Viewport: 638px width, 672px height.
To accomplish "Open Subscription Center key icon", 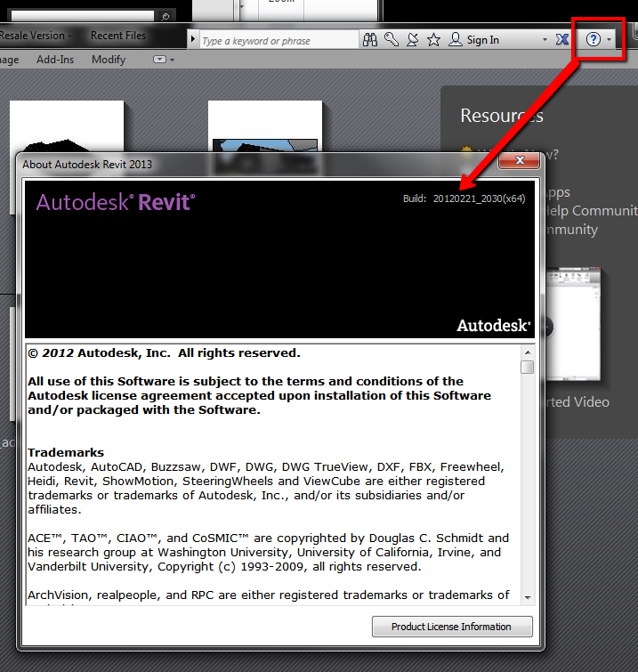I will [392, 39].
